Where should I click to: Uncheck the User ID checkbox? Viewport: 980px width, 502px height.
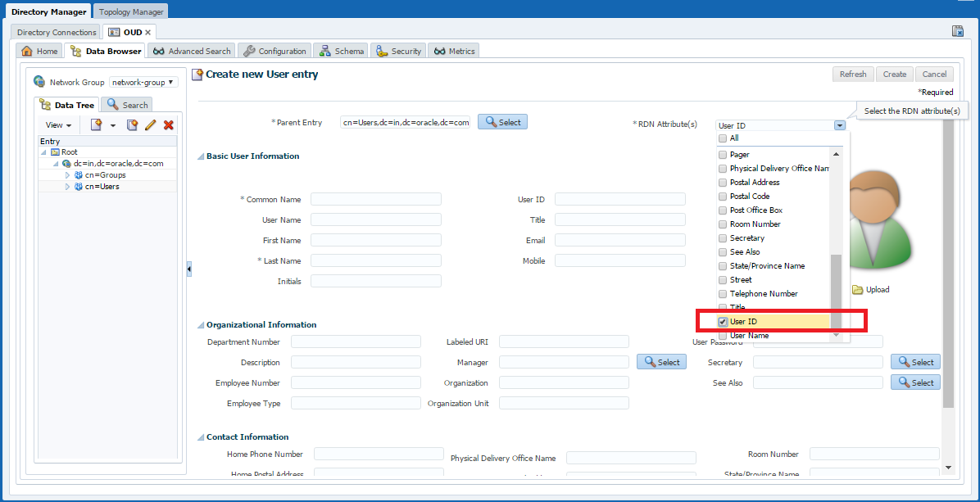723,322
